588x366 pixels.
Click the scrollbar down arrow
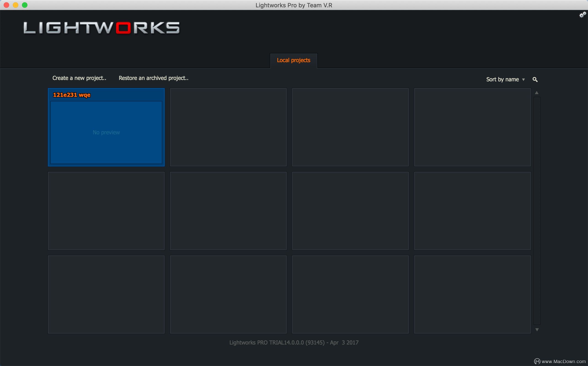coord(537,330)
